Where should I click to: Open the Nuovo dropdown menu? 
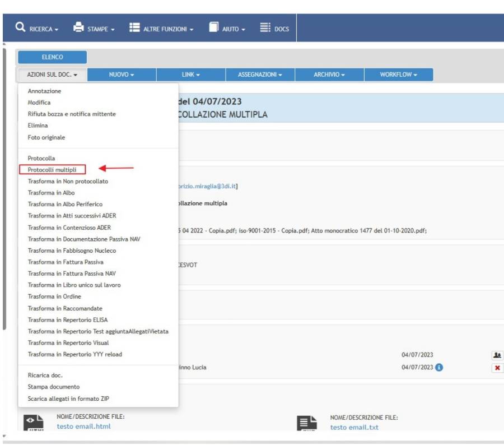pos(122,74)
